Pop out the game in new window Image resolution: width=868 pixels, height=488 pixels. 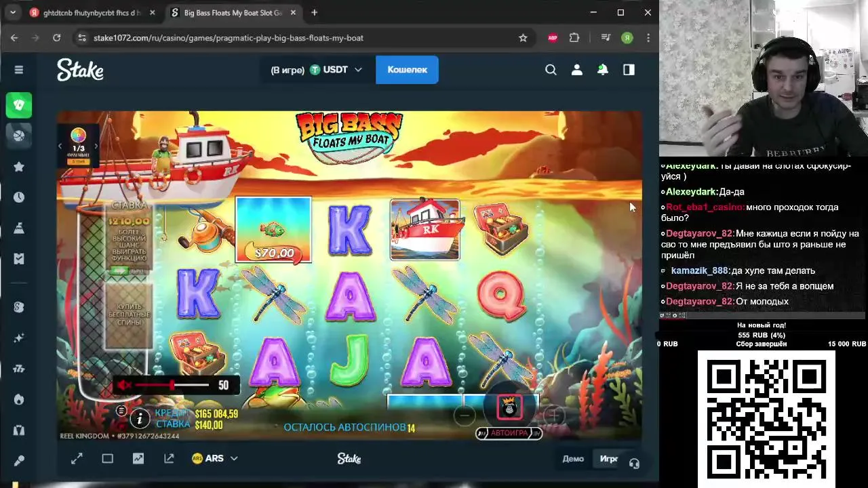click(x=169, y=459)
